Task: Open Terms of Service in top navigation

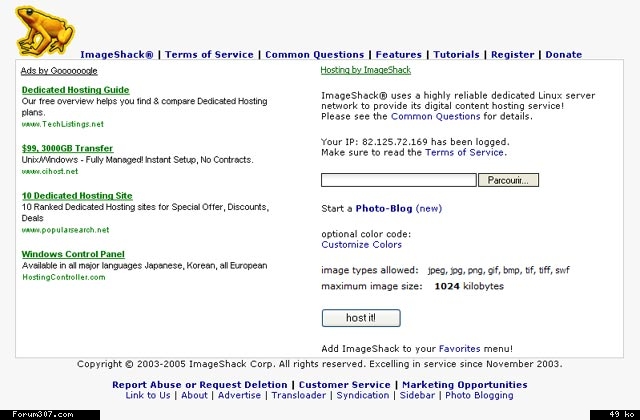Action: [x=209, y=55]
